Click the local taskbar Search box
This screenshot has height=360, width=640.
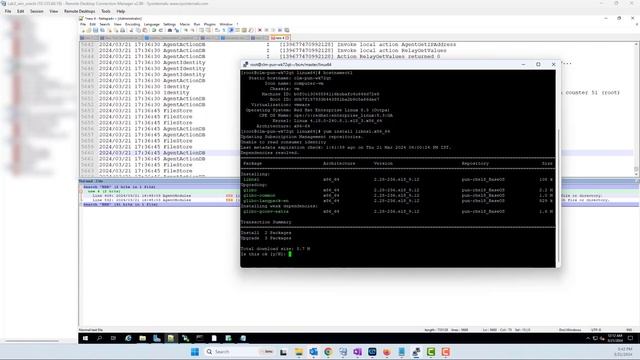[240, 352]
